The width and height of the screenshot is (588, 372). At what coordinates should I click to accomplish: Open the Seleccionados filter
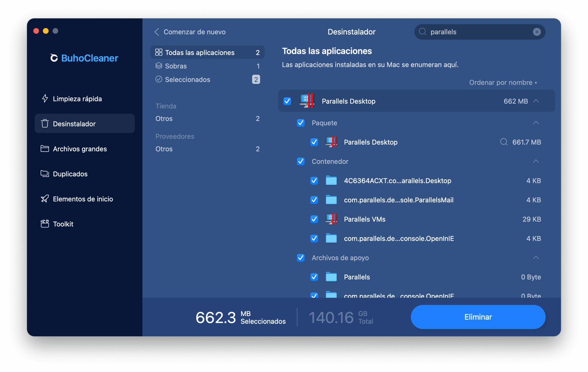(188, 79)
